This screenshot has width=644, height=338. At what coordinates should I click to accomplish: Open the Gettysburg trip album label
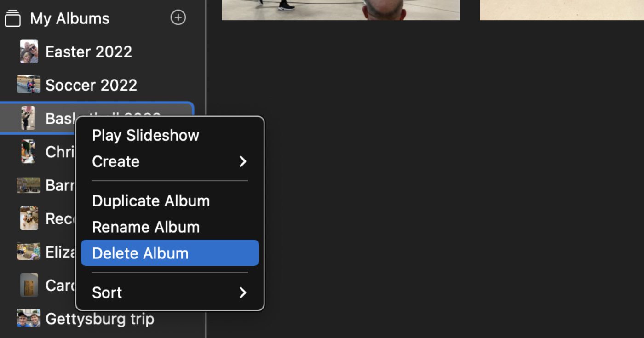[100, 319]
